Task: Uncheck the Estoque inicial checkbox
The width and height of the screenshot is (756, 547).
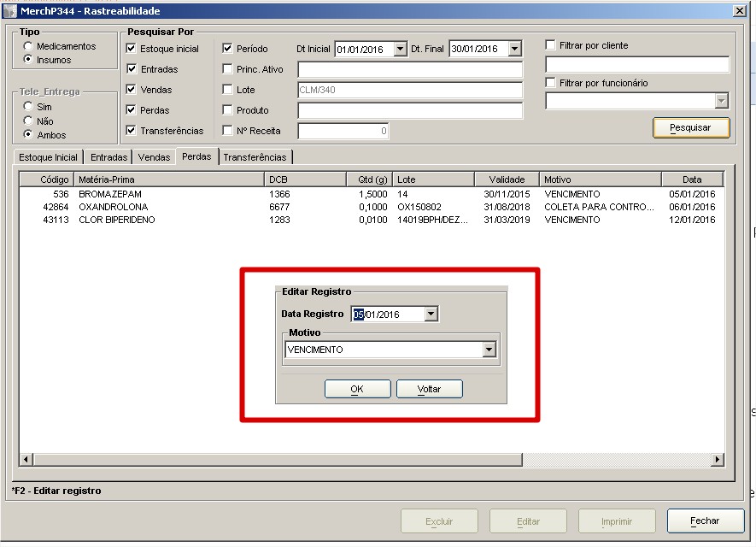Action: pos(132,49)
